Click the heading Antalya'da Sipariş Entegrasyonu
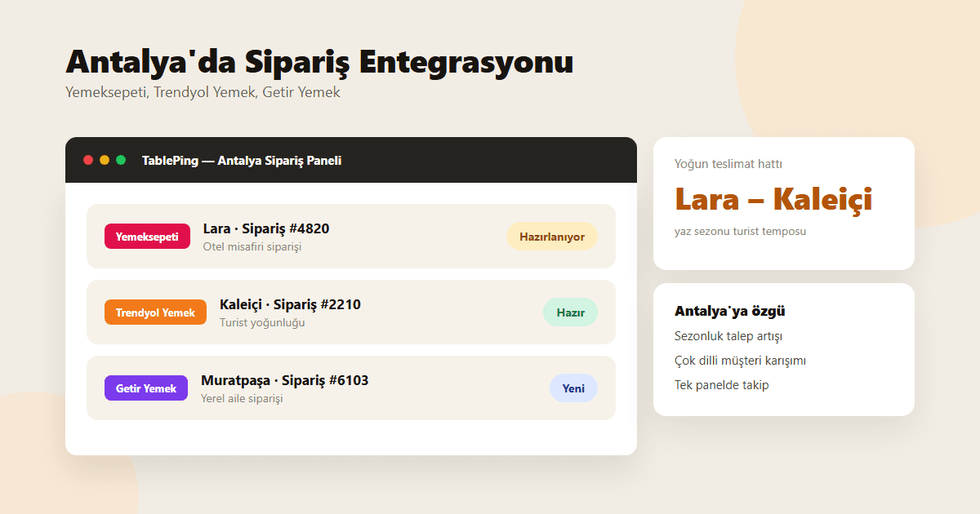Viewport: 980px width, 514px height. point(319,63)
